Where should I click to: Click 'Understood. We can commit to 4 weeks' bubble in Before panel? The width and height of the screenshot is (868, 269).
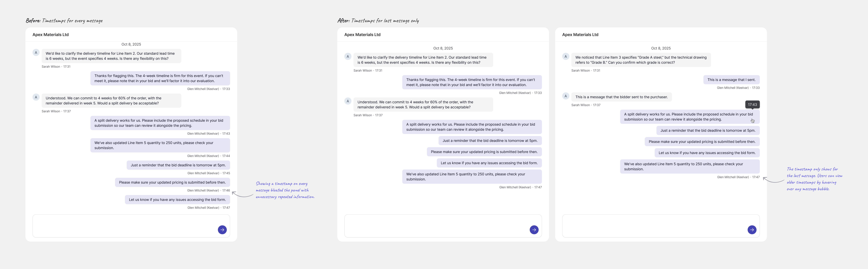click(111, 101)
